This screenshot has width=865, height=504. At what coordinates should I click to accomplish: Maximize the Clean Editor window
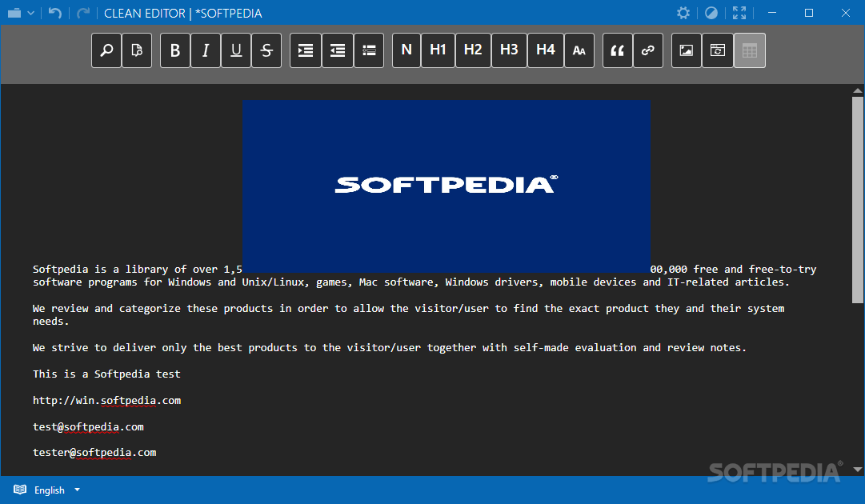[809, 13]
